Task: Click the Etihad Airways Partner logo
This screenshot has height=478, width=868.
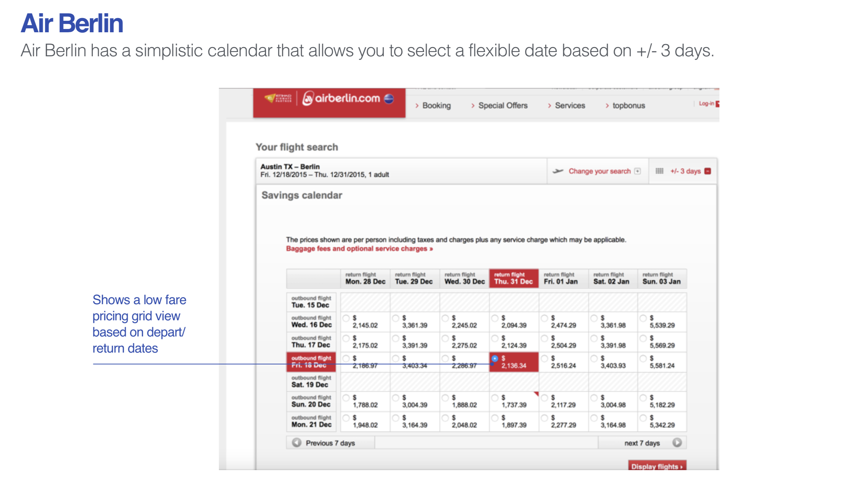Action: [x=278, y=98]
